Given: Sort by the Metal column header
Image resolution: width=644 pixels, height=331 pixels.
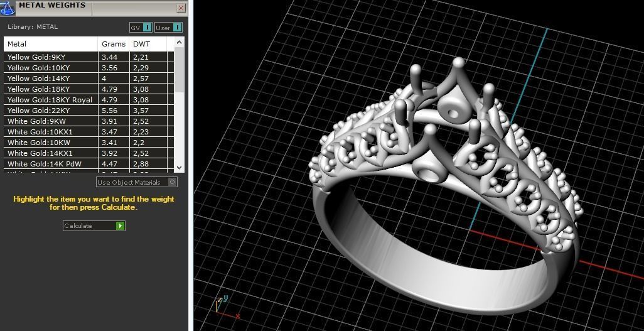Looking at the screenshot, I should click(51, 44).
